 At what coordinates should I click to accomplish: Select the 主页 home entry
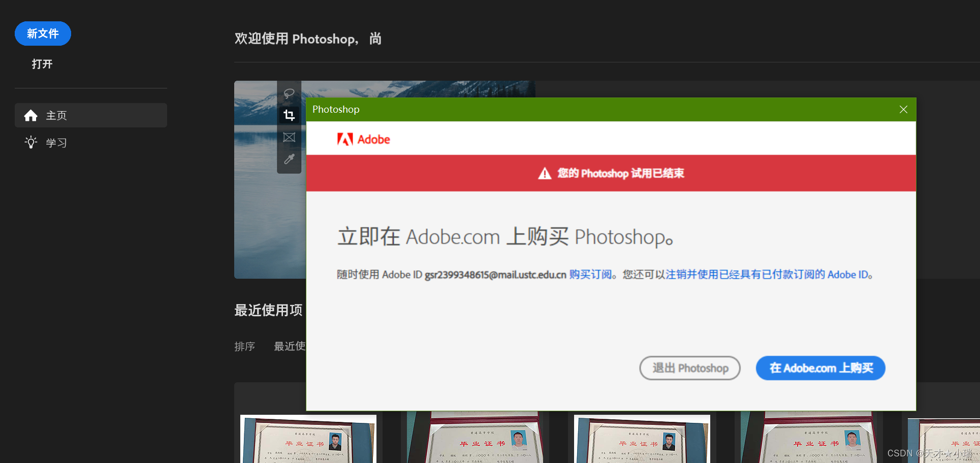91,115
